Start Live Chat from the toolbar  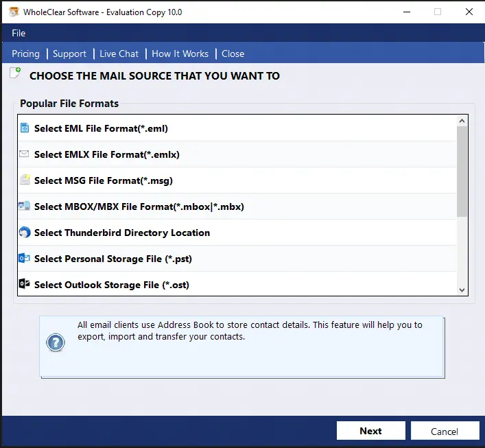pyautogui.click(x=119, y=54)
